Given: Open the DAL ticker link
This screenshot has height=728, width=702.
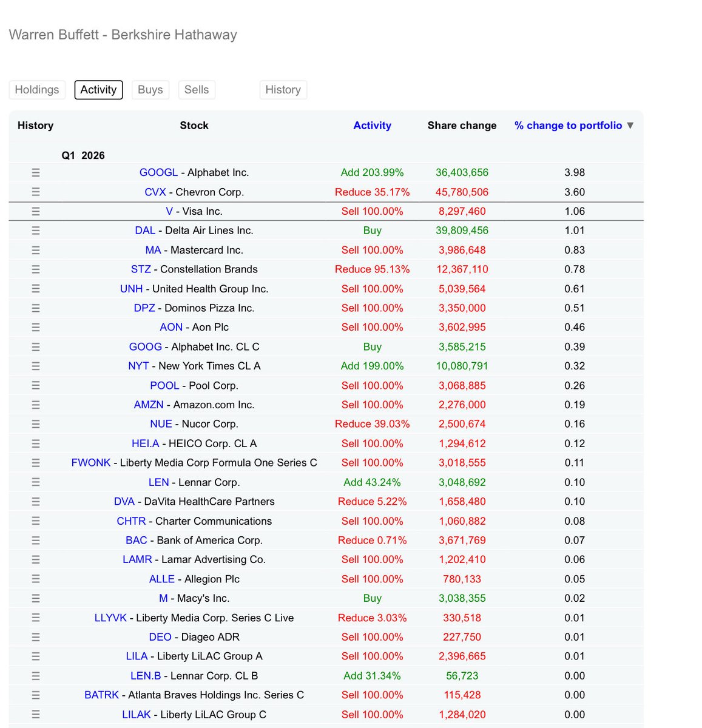Looking at the screenshot, I should tap(145, 231).
